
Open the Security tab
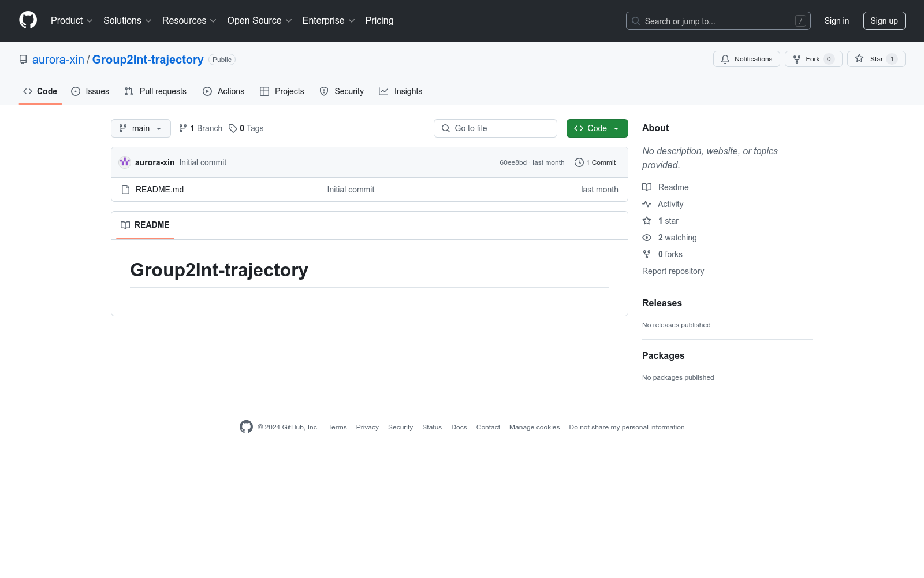[342, 91]
